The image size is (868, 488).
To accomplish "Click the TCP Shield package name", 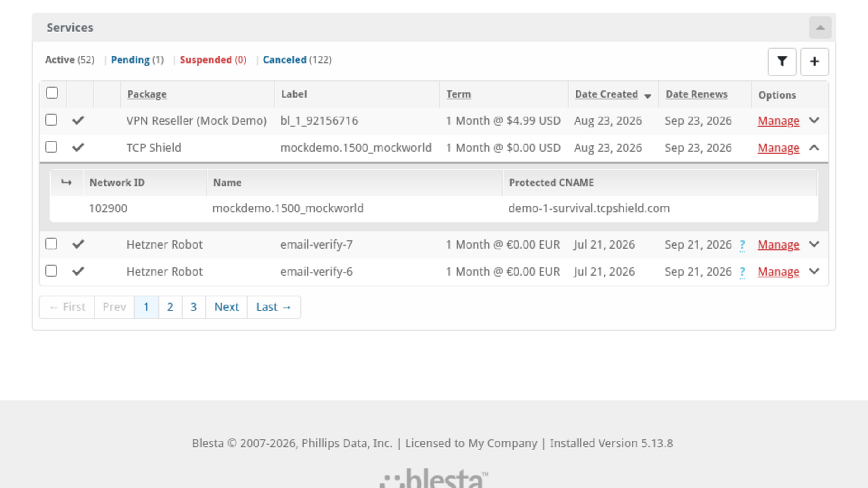I will click(x=154, y=148).
